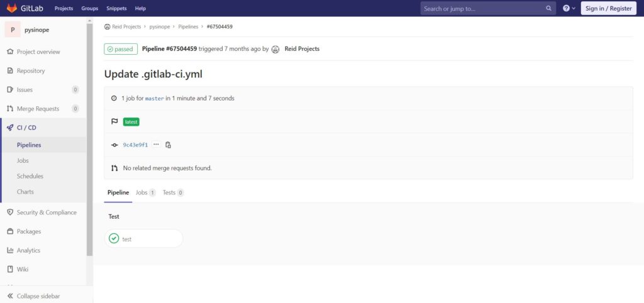Click pysinope breadcrumb link

coord(160,26)
